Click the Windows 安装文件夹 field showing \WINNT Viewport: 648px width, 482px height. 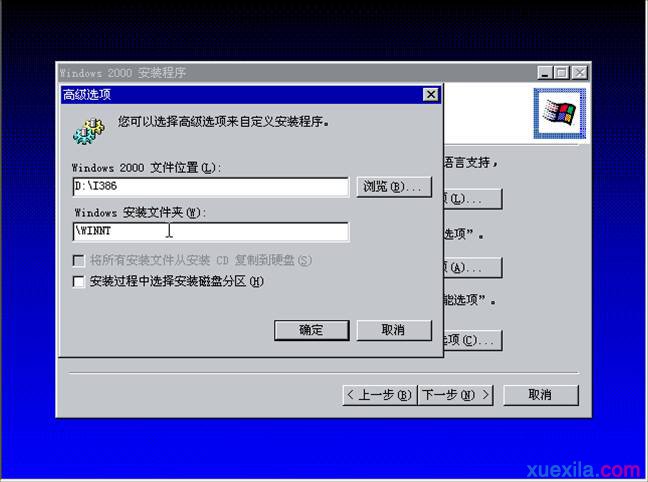[210, 232]
